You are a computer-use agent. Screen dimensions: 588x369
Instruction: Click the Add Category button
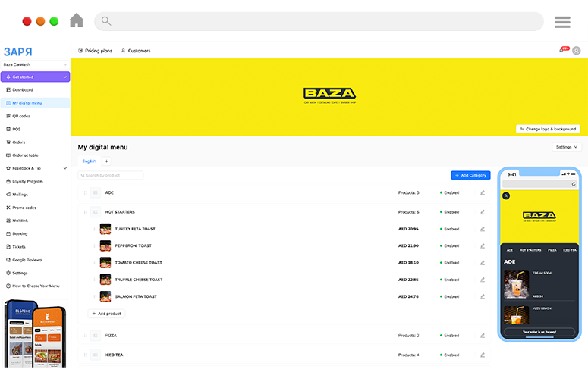pyautogui.click(x=470, y=175)
